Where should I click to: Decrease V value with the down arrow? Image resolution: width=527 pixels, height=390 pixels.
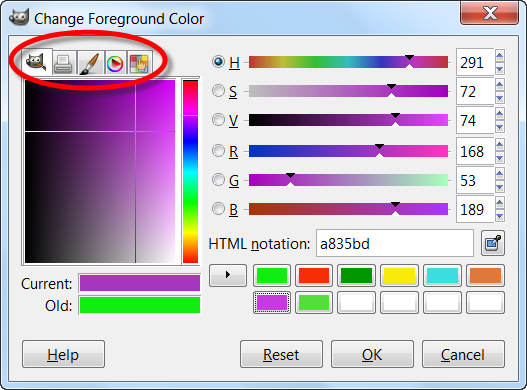499,127
